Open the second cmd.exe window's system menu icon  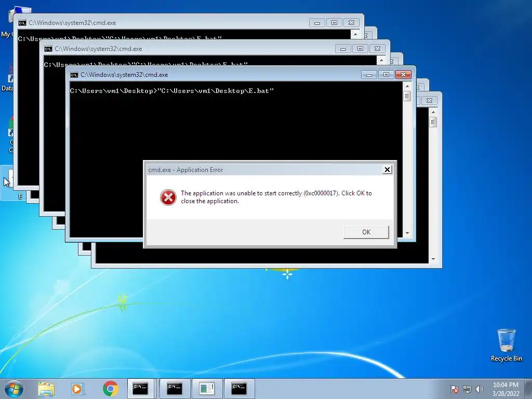pos(48,49)
